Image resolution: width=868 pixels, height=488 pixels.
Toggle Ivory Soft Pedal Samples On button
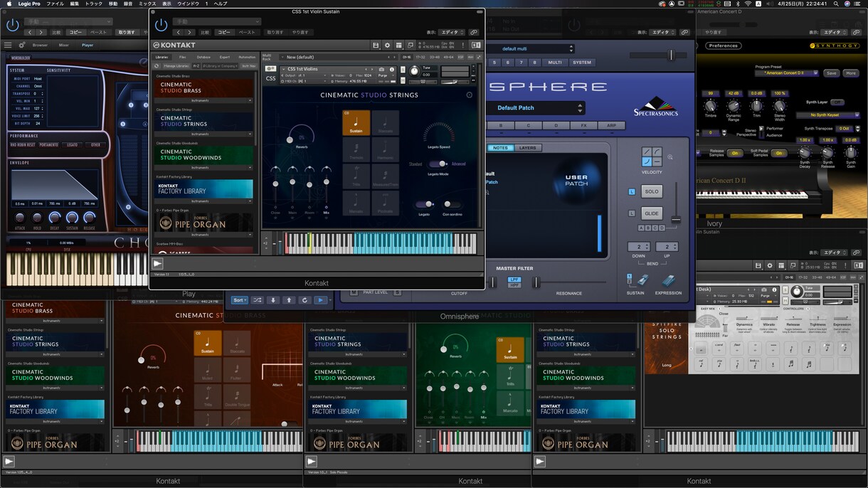(779, 153)
